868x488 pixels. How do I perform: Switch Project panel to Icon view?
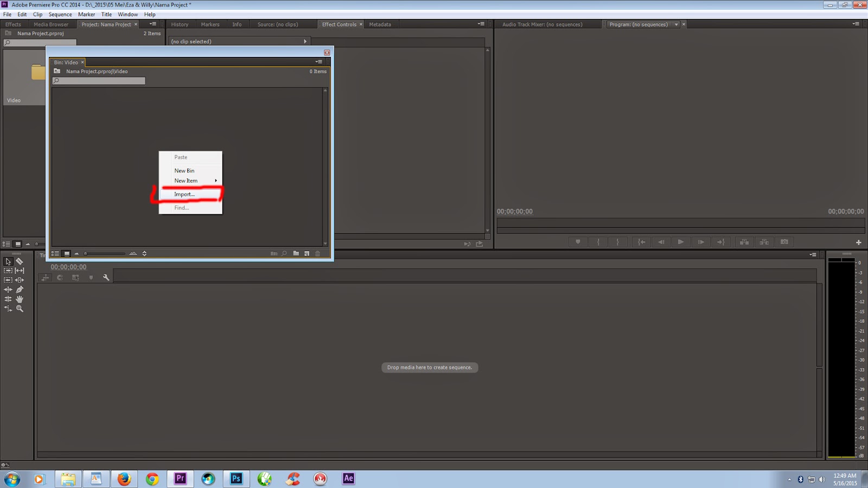point(18,244)
